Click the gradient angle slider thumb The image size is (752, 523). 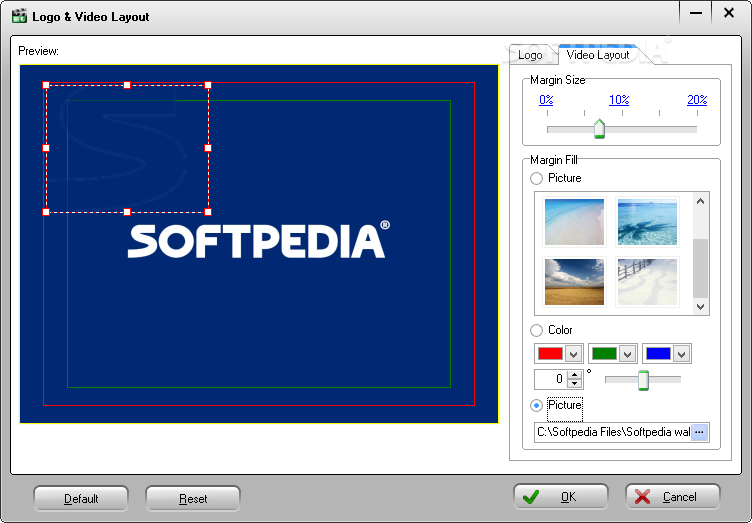coord(643,380)
